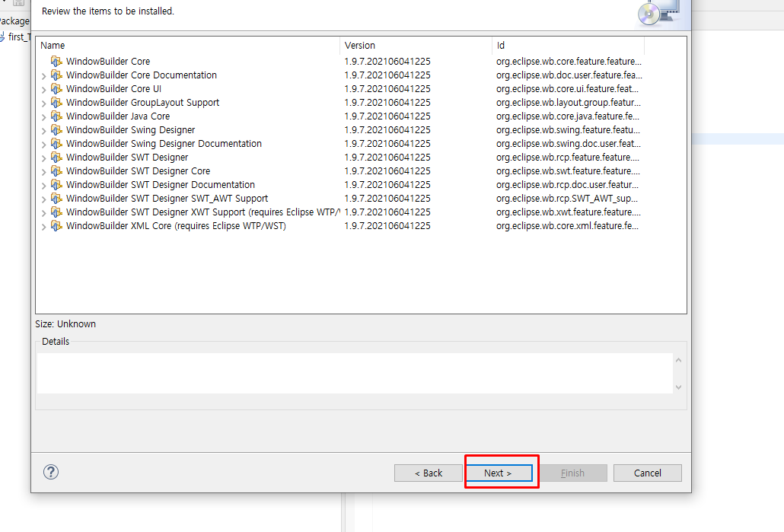The height and width of the screenshot is (532, 784).
Task: Expand WindowBuilder XML Core row
Action: click(43, 227)
